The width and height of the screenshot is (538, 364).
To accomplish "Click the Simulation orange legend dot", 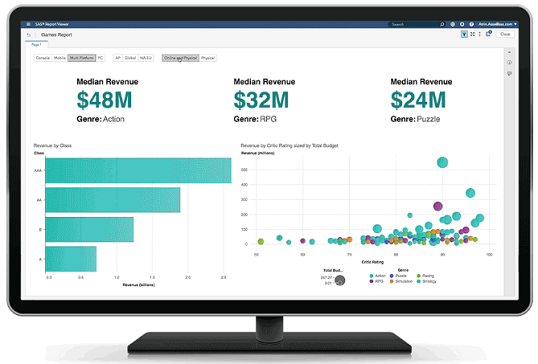I will click(x=391, y=281).
